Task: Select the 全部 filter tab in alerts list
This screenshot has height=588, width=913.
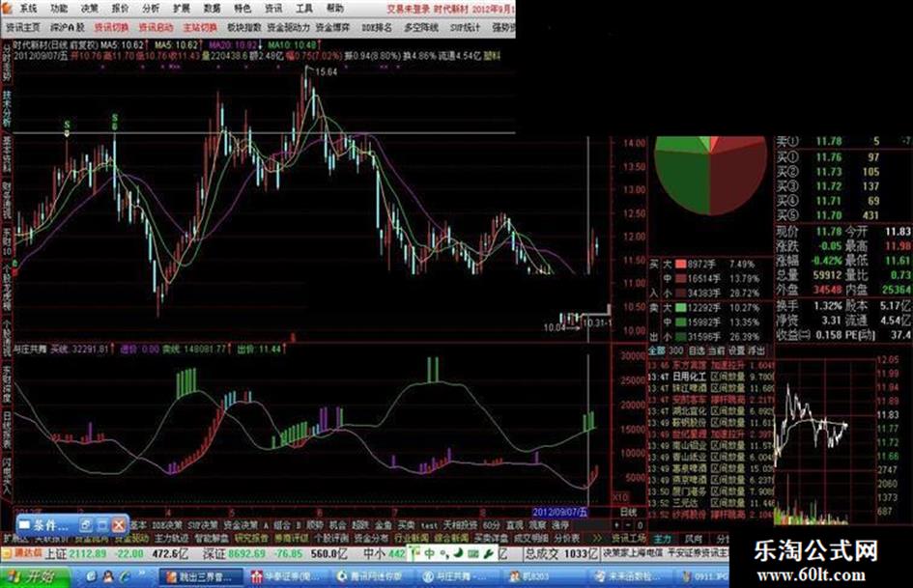Action: point(657,350)
